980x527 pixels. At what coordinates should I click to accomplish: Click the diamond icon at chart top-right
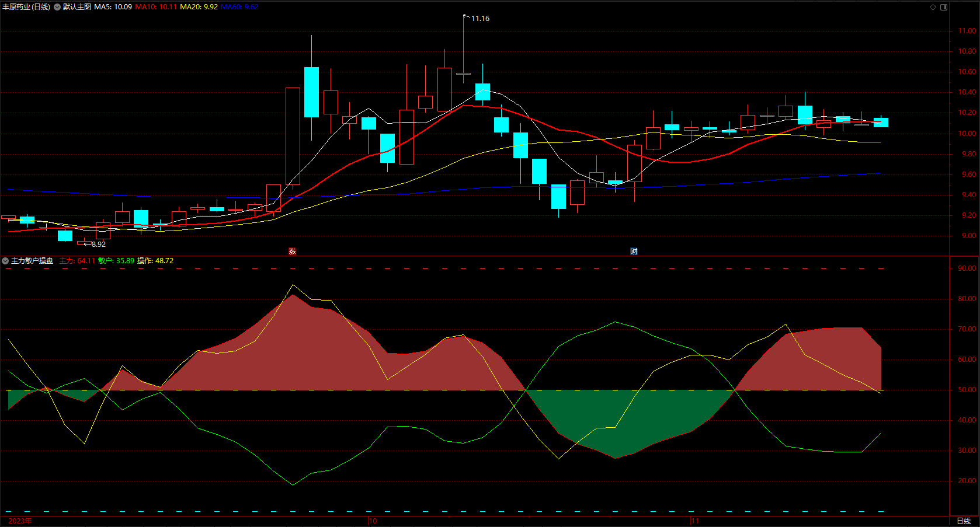(933, 7)
